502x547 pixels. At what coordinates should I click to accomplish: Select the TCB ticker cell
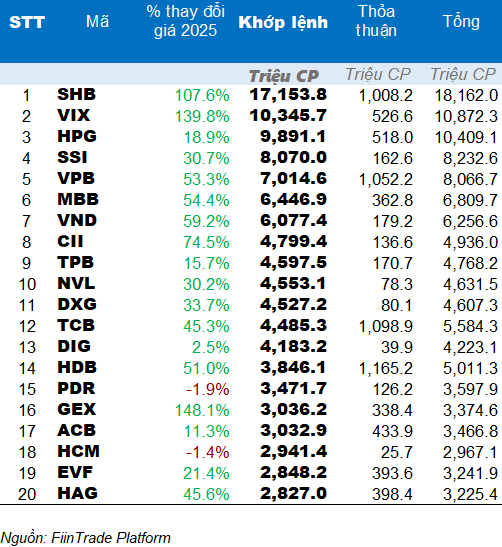point(76,325)
